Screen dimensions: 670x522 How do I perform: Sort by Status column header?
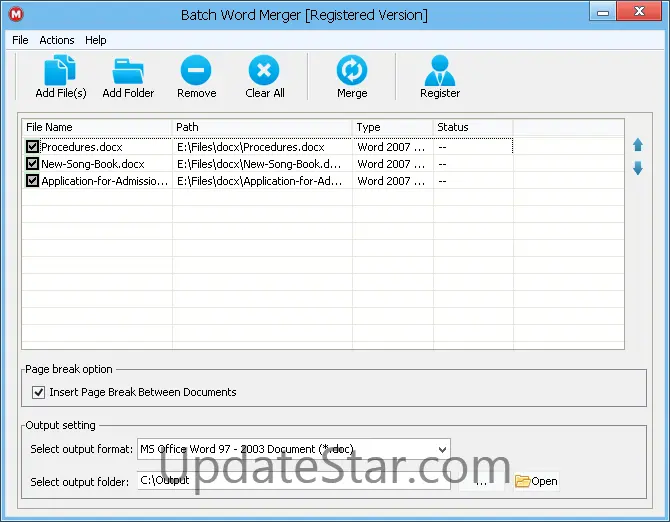coord(473,127)
